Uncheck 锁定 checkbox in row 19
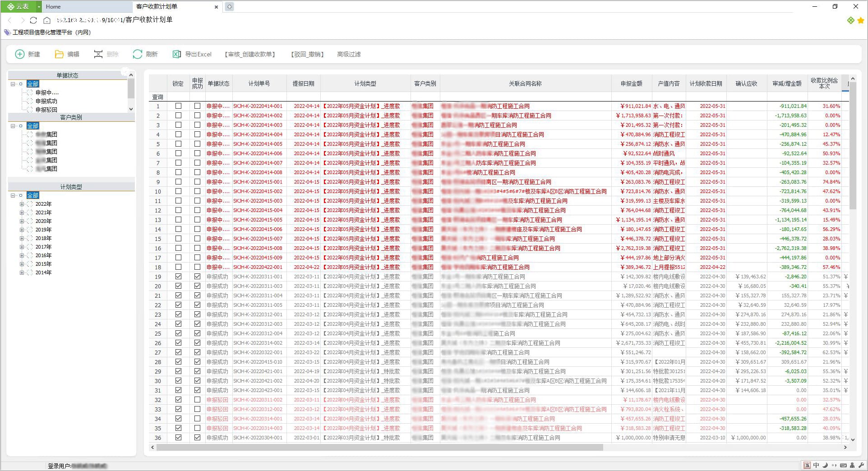Screen dimensions: 868x471 coord(178,277)
